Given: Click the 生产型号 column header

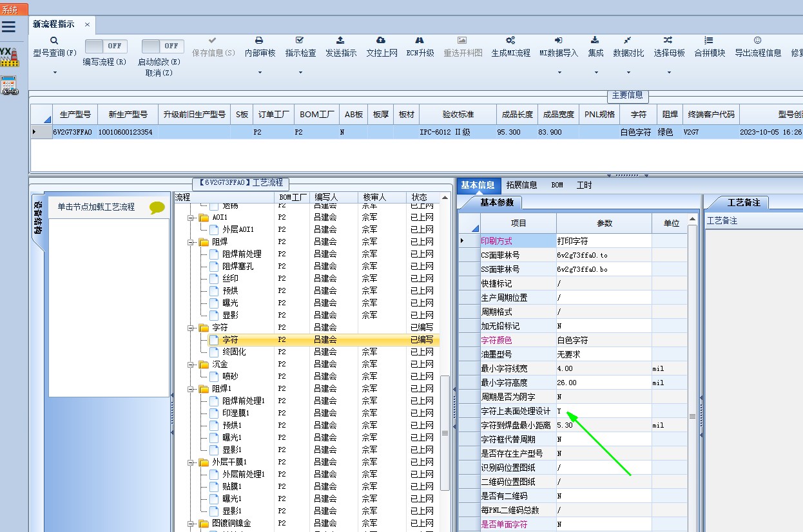Looking at the screenshot, I should [x=75, y=115].
